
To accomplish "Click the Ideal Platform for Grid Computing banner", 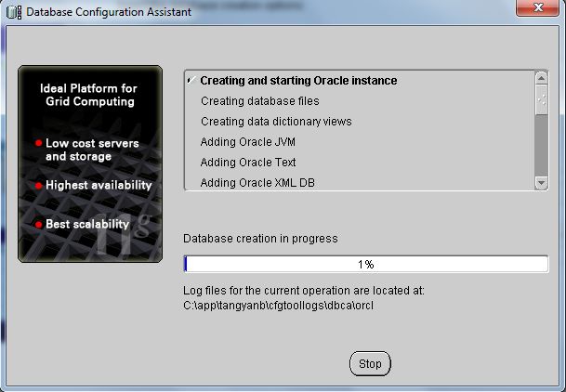I will 90,163.
